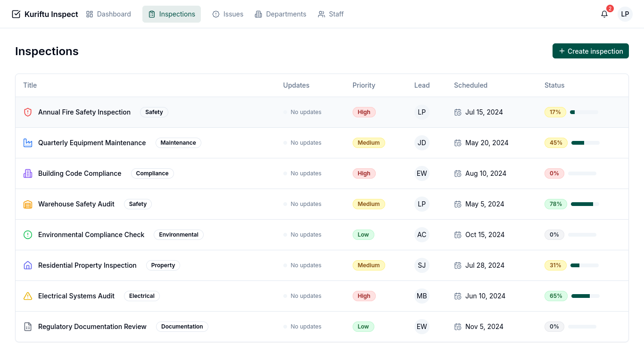Click the EW lead avatar on Building Code Compliance
Image resolution: width=644 pixels, height=362 pixels.
[x=421, y=173]
